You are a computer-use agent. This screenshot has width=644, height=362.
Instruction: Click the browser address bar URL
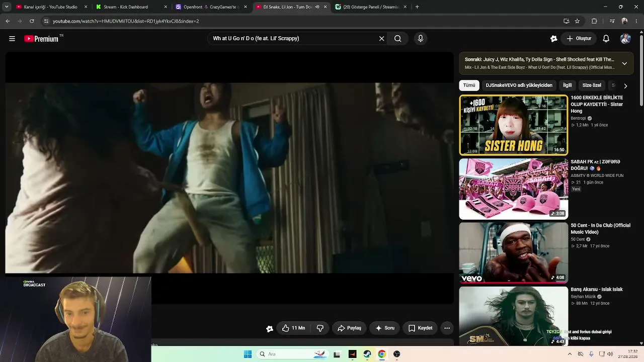[126, 21]
